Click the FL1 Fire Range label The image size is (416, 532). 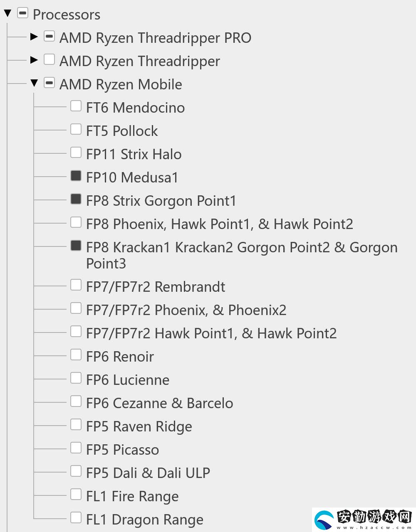coord(132,496)
